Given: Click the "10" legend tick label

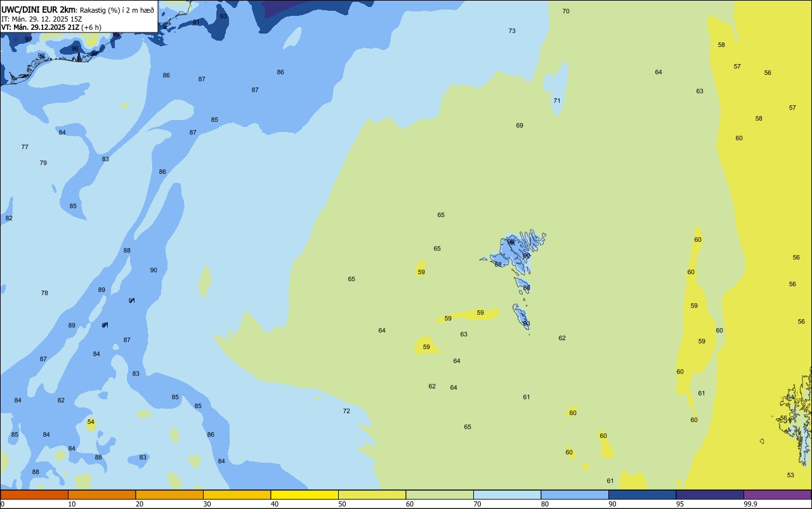Looking at the screenshot, I should pyautogui.click(x=72, y=504).
